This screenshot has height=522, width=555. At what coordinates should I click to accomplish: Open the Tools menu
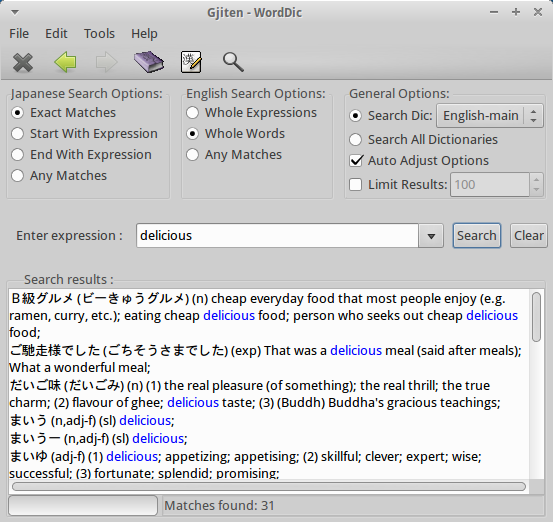[99, 34]
